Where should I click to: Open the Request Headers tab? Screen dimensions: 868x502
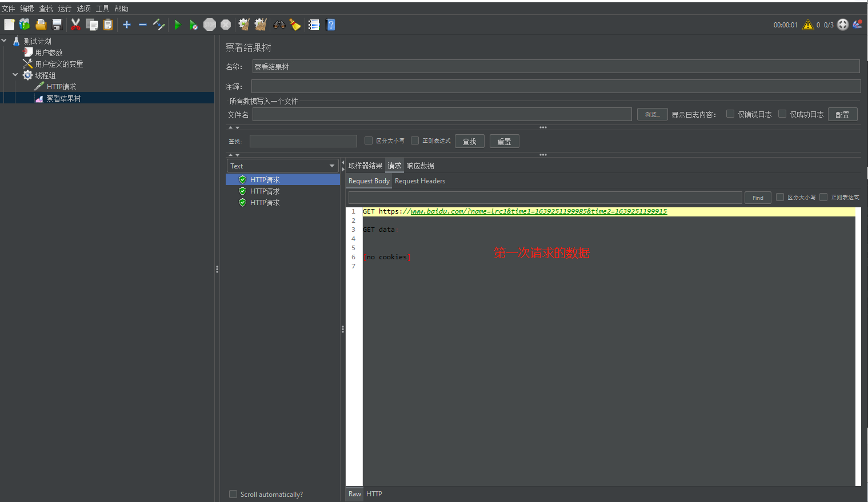coord(420,181)
